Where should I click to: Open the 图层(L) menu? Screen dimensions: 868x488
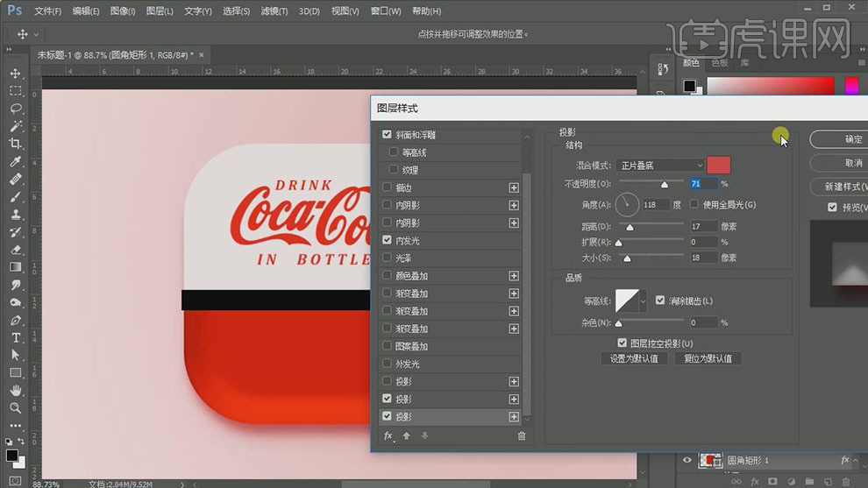(x=160, y=11)
